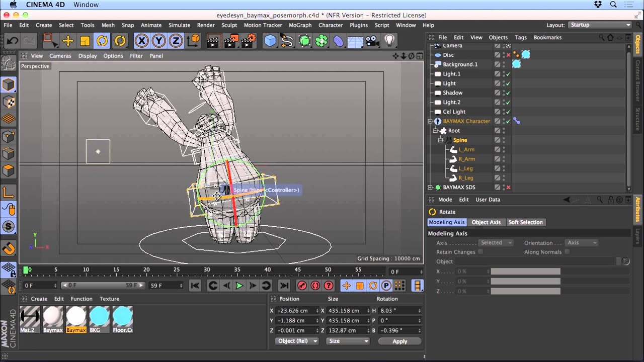Switch to Polygons mode in left toolbar
644x362 pixels.
click(x=9, y=170)
